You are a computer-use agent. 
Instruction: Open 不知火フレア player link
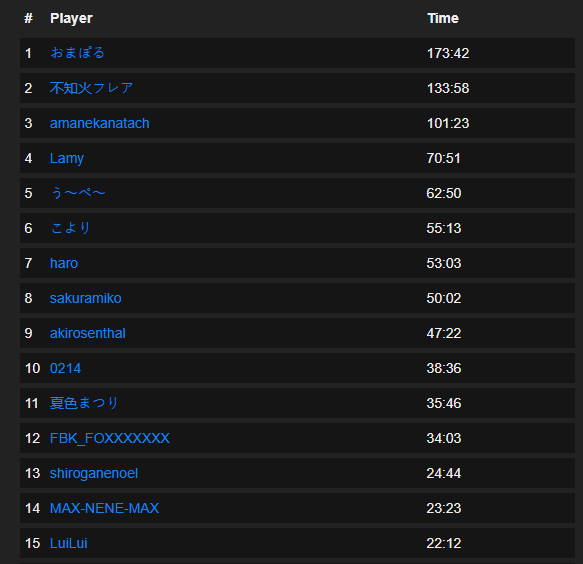click(x=91, y=88)
